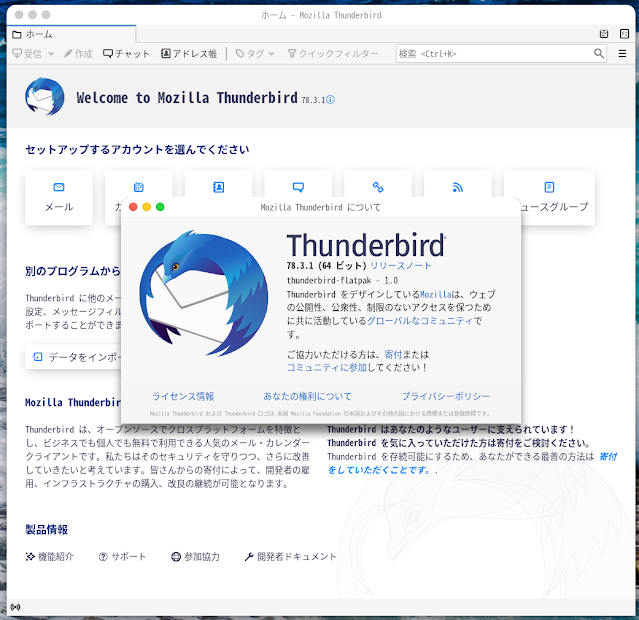Open the calendar tab icon in the tab bar

(x=604, y=34)
